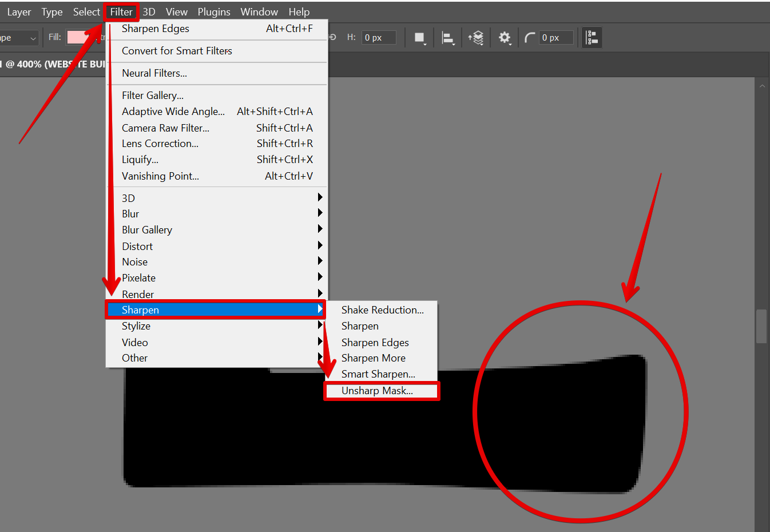Click the path options icon at options bar right
Viewport: 770px width, 532px height.
point(592,37)
